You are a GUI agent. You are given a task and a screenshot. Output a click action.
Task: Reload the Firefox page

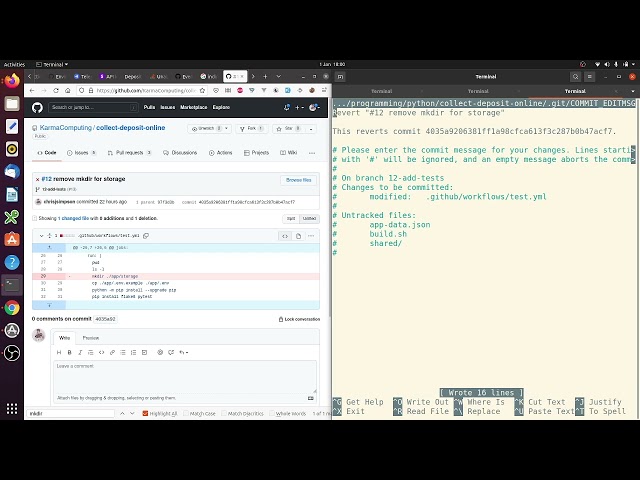coord(56,91)
